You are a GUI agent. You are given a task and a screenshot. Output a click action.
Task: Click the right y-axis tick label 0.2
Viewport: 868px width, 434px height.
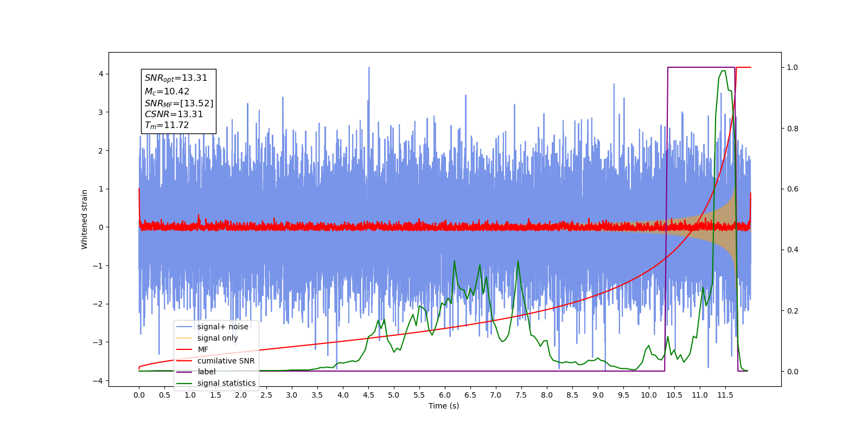(793, 311)
